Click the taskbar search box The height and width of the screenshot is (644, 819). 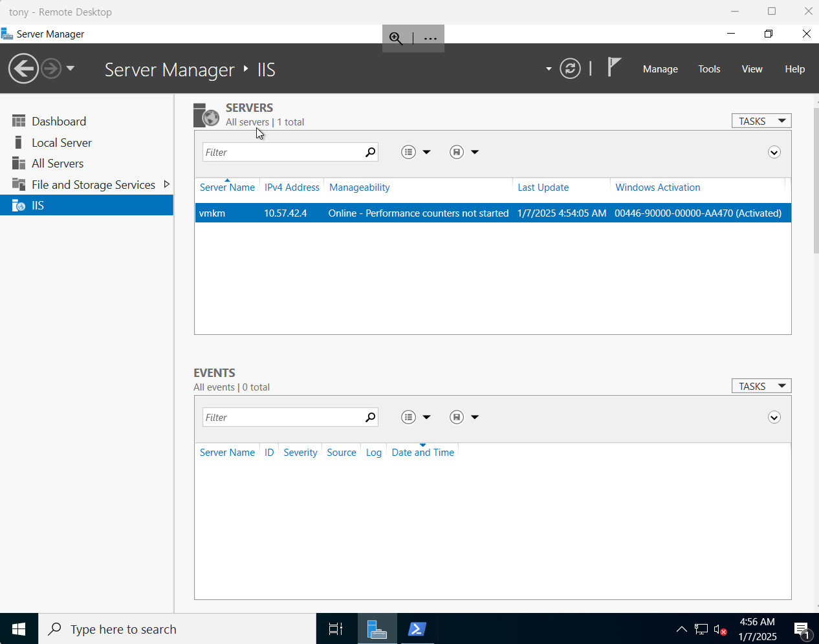click(177, 628)
